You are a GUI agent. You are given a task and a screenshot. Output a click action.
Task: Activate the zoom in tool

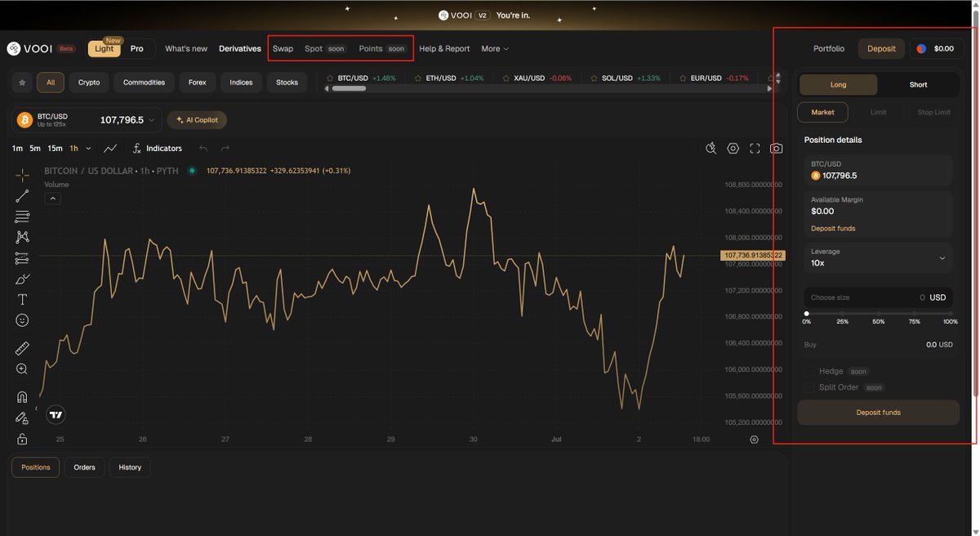(x=22, y=369)
